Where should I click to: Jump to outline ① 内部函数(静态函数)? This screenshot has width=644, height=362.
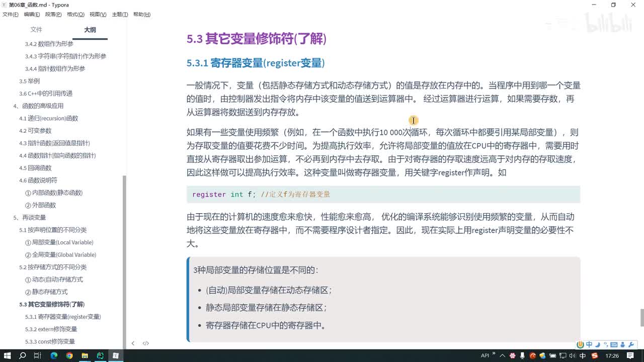pyautogui.click(x=54, y=193)
